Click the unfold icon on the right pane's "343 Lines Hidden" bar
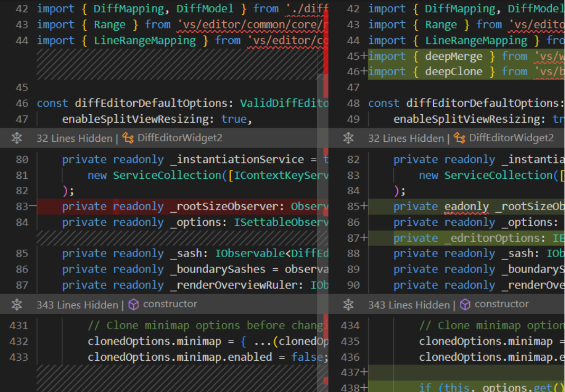 [348, 305]
